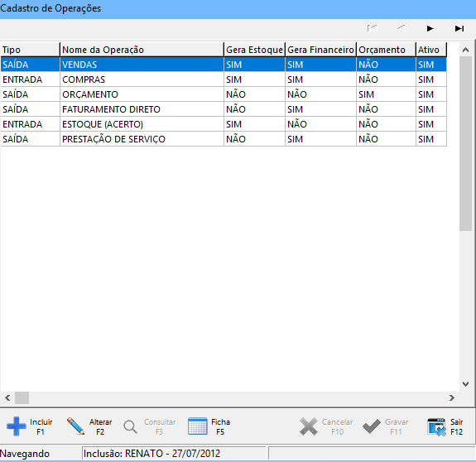Click the blue plus Incluir icon

point(17,426)
